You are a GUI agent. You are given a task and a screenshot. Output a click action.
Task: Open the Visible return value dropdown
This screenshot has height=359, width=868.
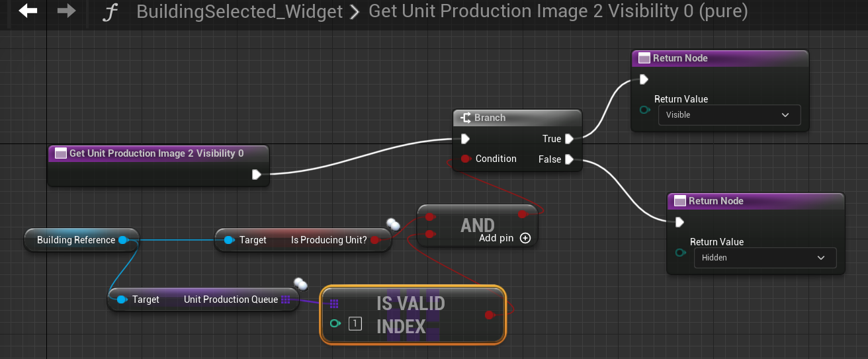click(729, 115)
